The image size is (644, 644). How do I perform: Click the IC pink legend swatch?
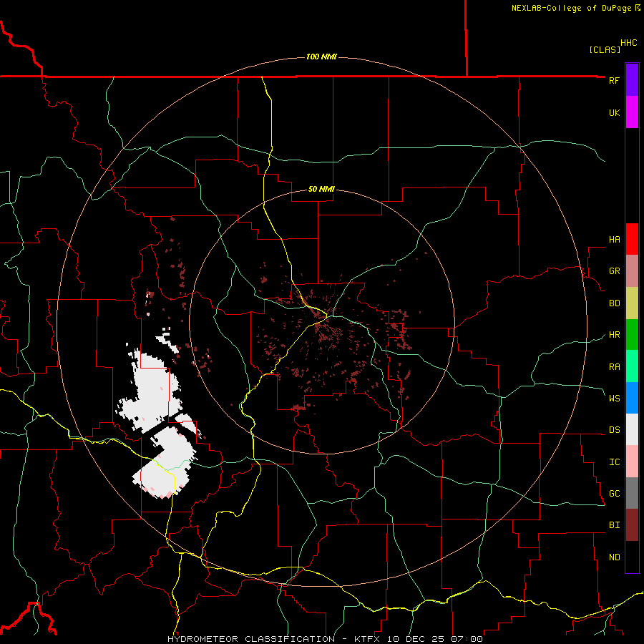[x=632, y=462]
